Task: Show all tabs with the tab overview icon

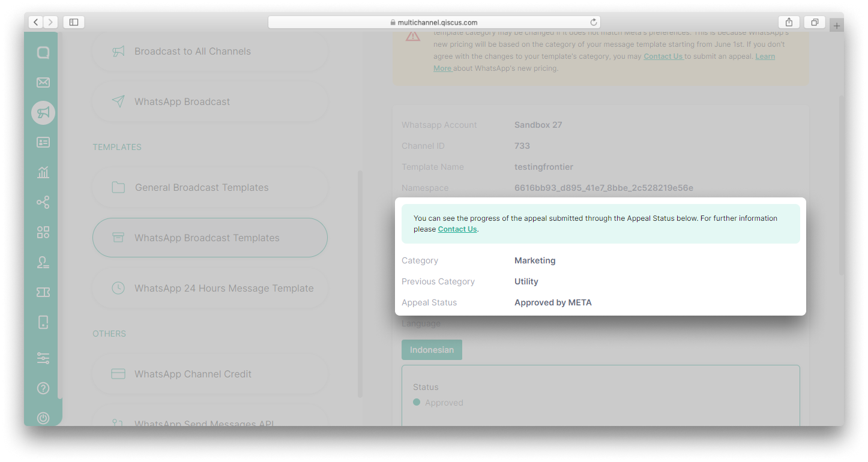Action: pos(815,22)
